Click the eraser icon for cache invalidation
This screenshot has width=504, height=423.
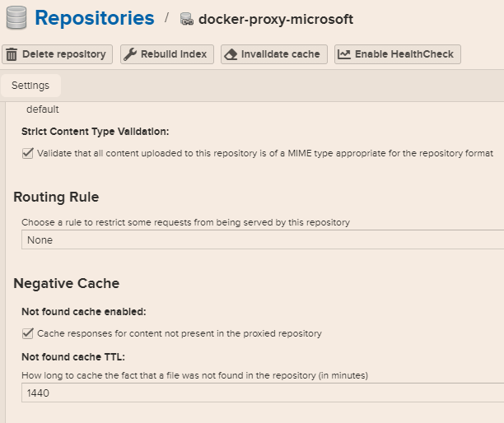[x=230, y=54]
